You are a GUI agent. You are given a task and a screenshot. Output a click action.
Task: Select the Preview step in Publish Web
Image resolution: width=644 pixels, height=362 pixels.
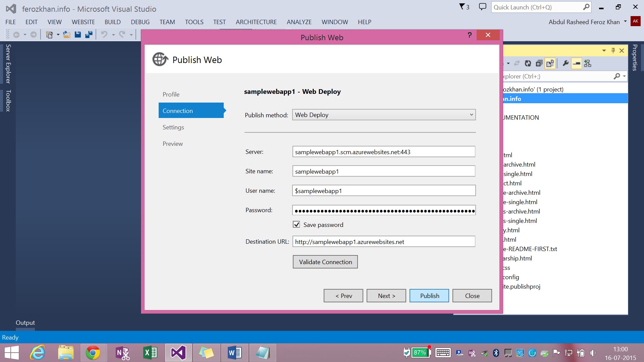click(173, 143)
